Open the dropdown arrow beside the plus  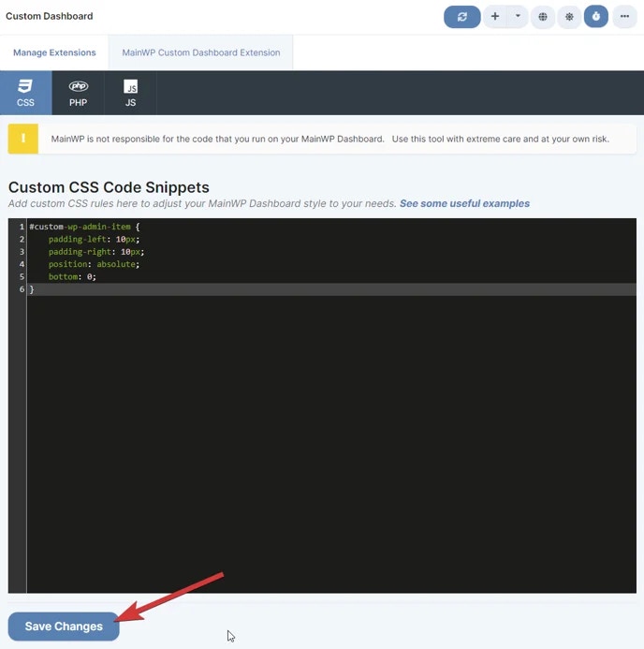[518, 17]
